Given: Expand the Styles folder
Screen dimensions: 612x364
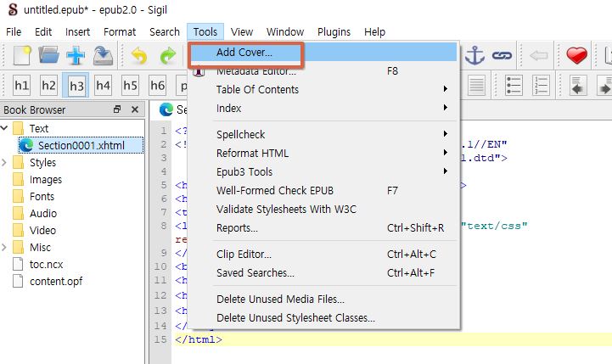Looking at the screenshot, I should tap(4, 162).
